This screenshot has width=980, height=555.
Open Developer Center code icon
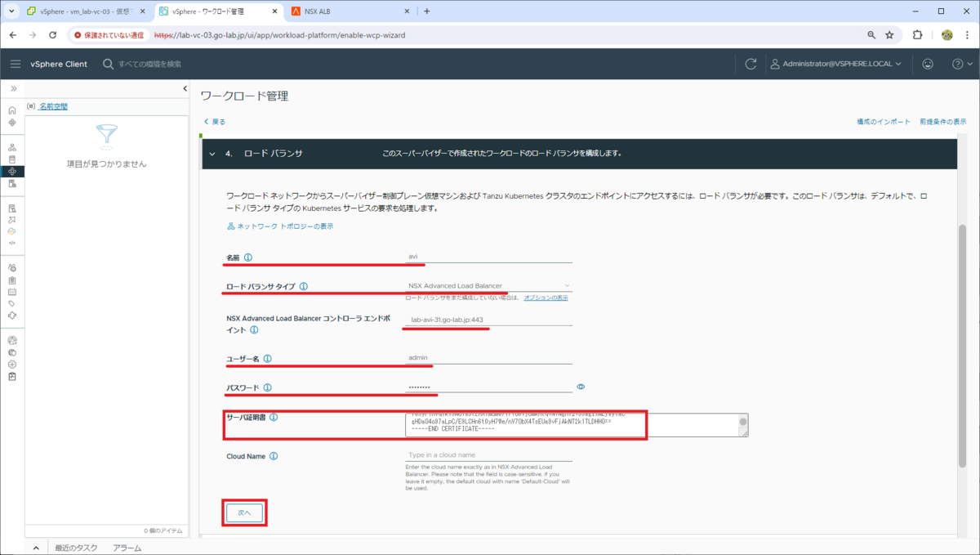point(12,243)
